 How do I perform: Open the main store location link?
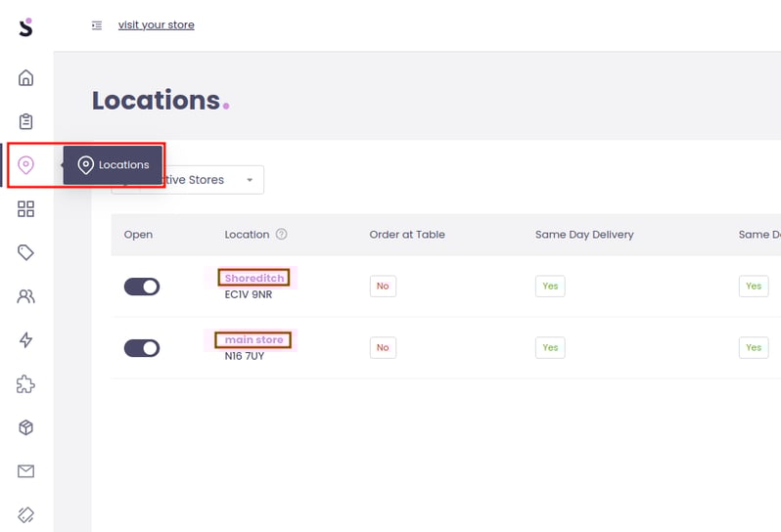tap(253, 339)
